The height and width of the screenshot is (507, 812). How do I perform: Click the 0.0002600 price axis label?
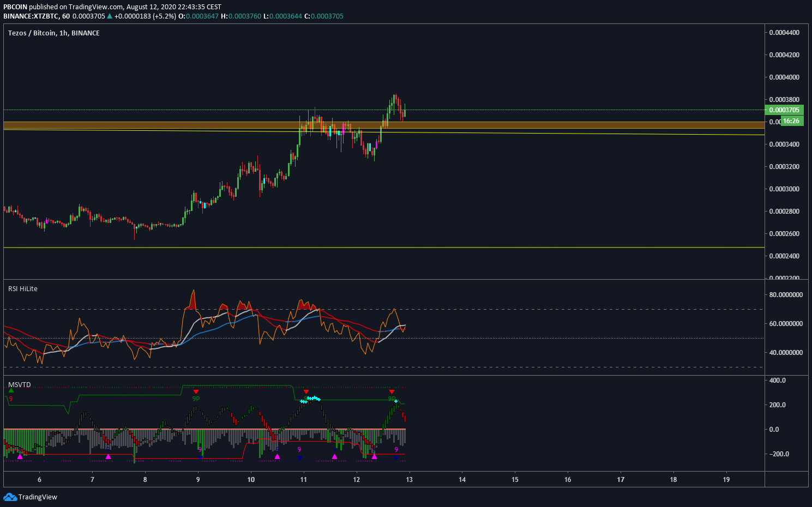(x=784, y=234)
